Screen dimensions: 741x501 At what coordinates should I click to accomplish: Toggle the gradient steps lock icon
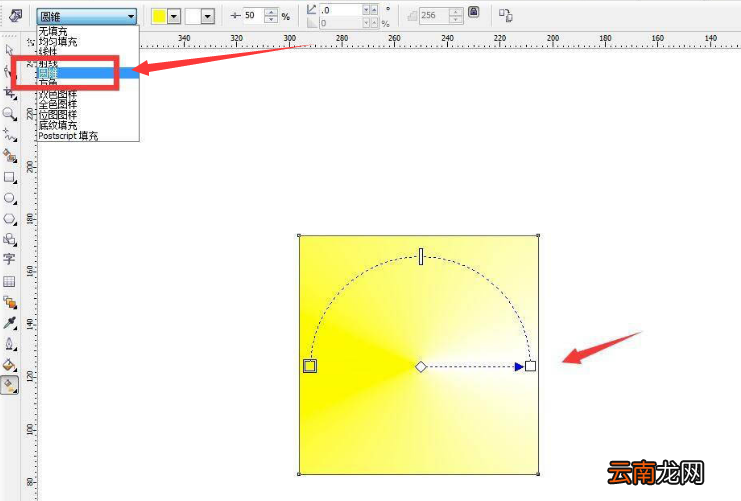pos(474,12)
